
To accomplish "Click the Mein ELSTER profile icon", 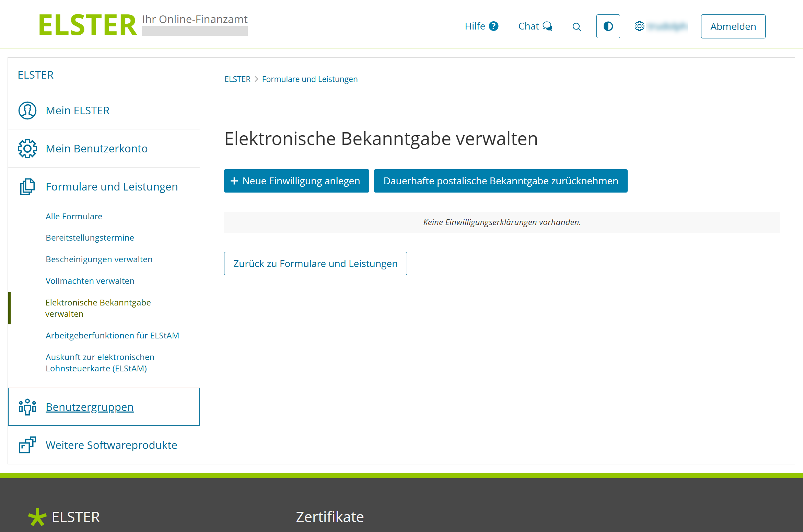I will click(27, 111).
